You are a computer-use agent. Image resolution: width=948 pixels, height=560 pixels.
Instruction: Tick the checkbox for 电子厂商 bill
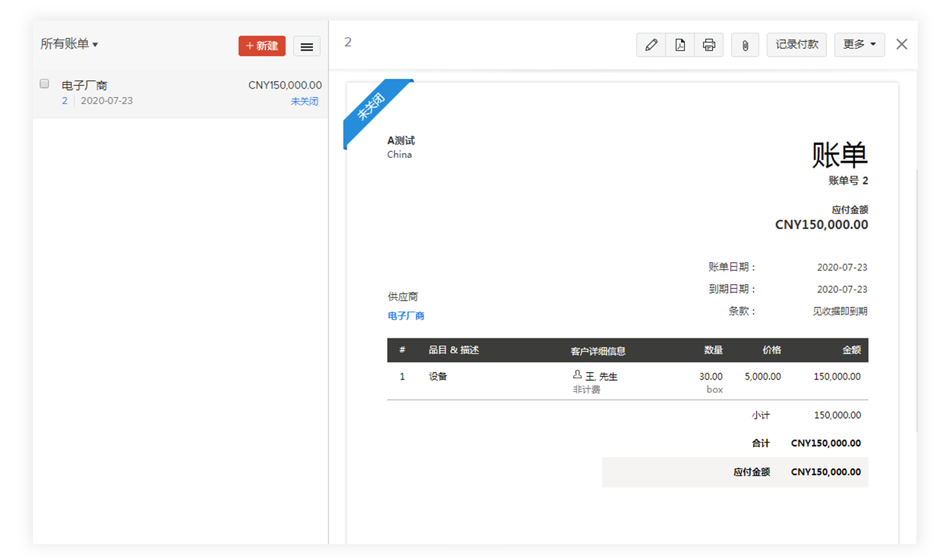click(x=45, y=84)
